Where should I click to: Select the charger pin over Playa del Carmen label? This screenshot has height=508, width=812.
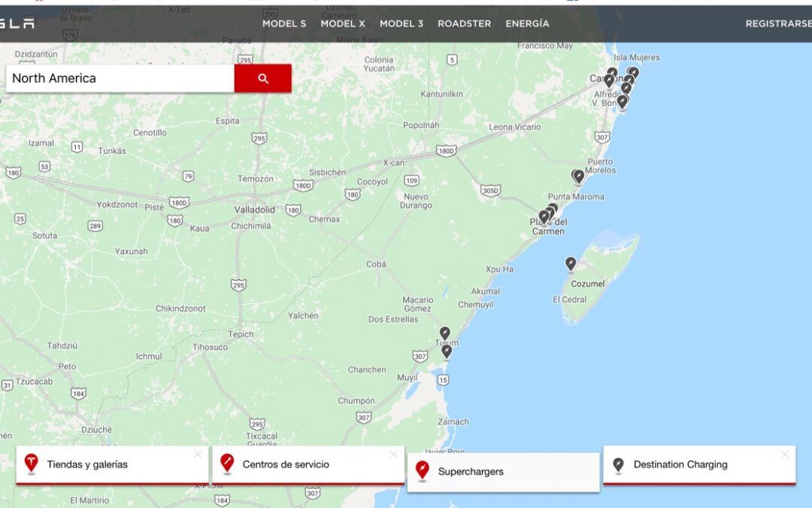(x=544, y=217)
